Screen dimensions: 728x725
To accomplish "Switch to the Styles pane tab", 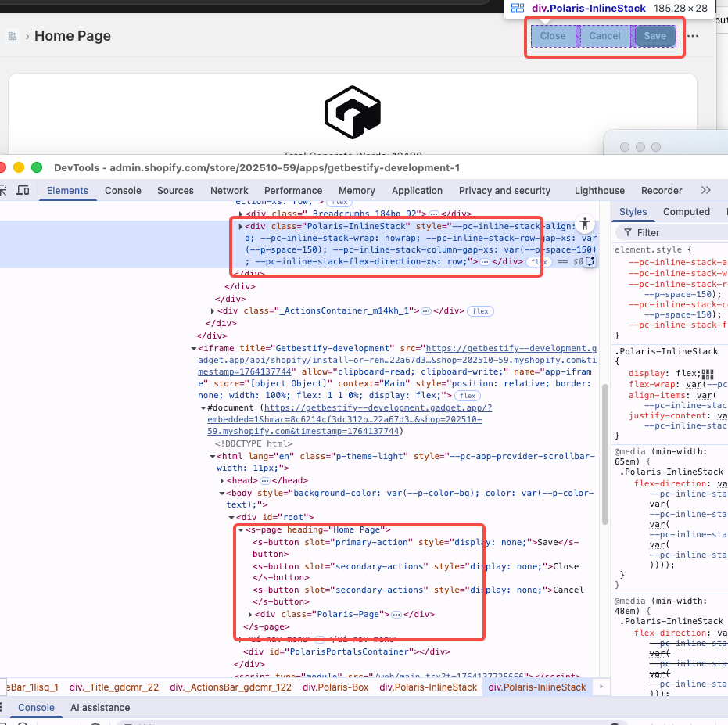I will pos(633,212).
